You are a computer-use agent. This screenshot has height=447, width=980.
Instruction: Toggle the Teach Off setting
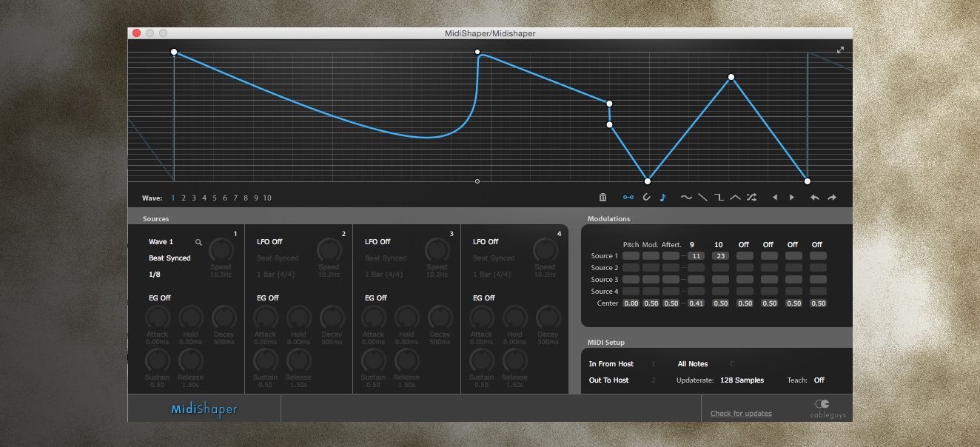click(x=819, y=380)
